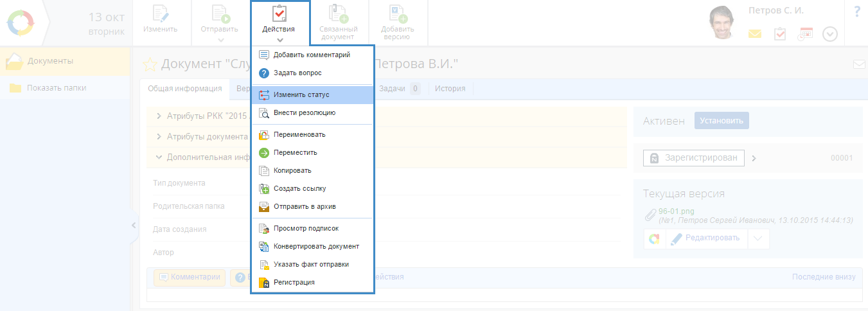This screenshot has height=311, width=868.
Task: Select Конвертировать документ from the menu
Action: tap(315, 246)
